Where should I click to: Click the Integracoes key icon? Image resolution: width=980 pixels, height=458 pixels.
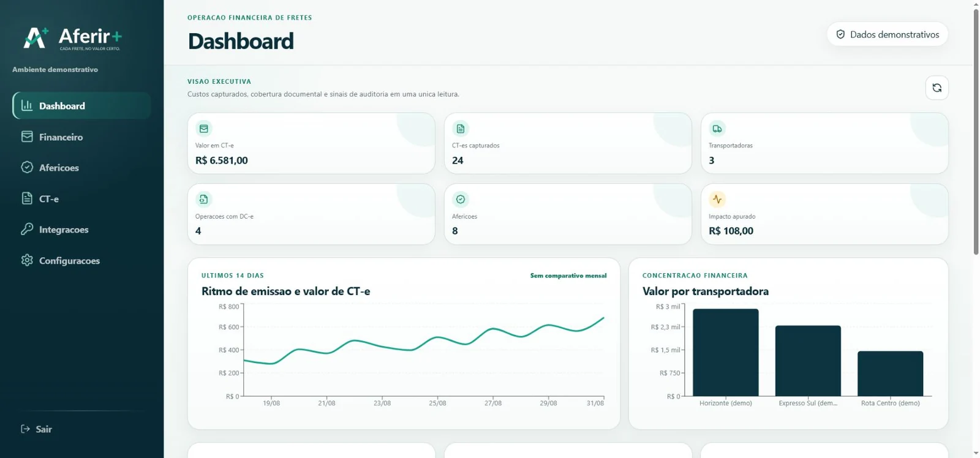[x=27, y=229]
